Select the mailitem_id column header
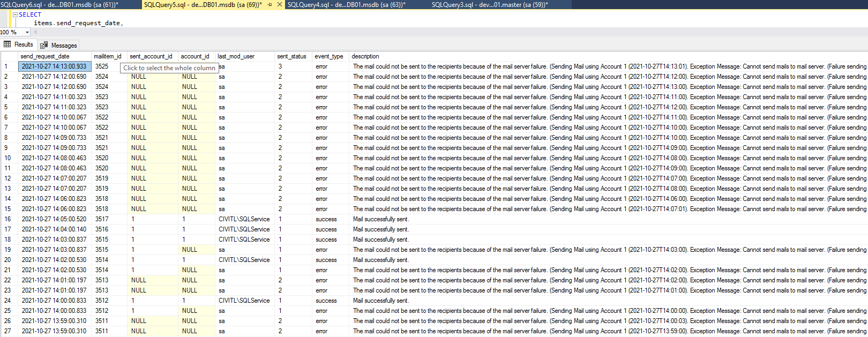 point(109,56)
